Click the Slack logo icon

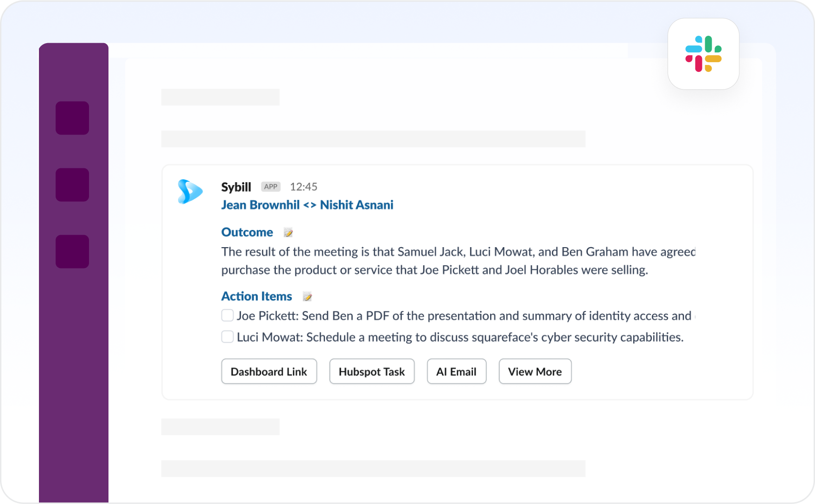point(703,54)
